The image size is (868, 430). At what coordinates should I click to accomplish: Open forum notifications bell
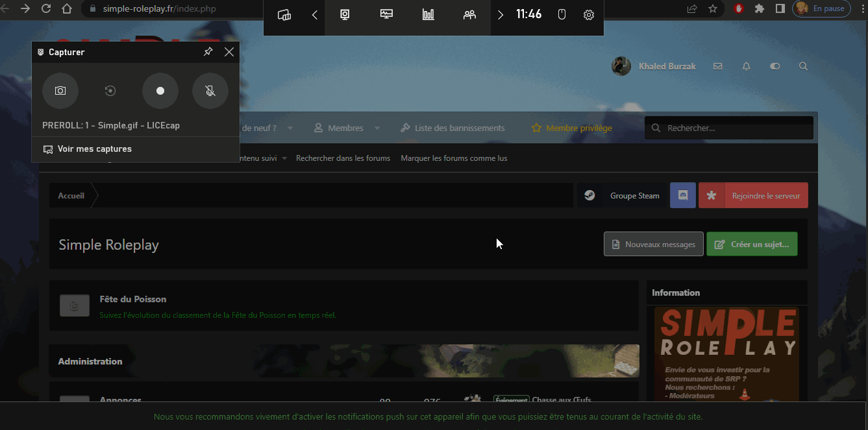tap(746, 66)
